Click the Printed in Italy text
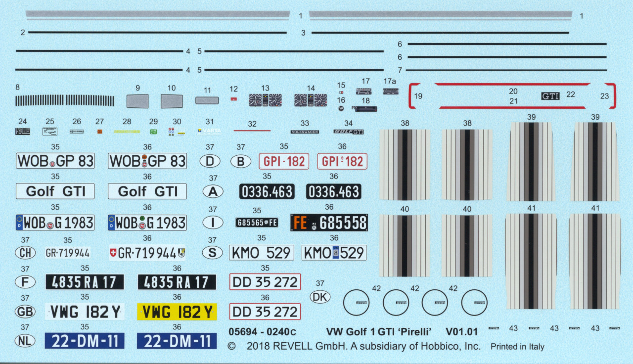The image size is (633, 364). pos(517,347)
